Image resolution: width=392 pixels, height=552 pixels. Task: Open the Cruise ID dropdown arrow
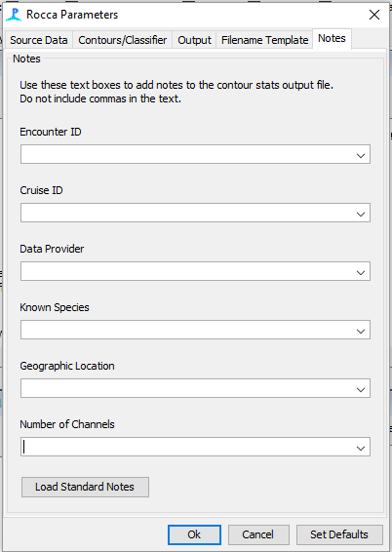tap(361, 214)
